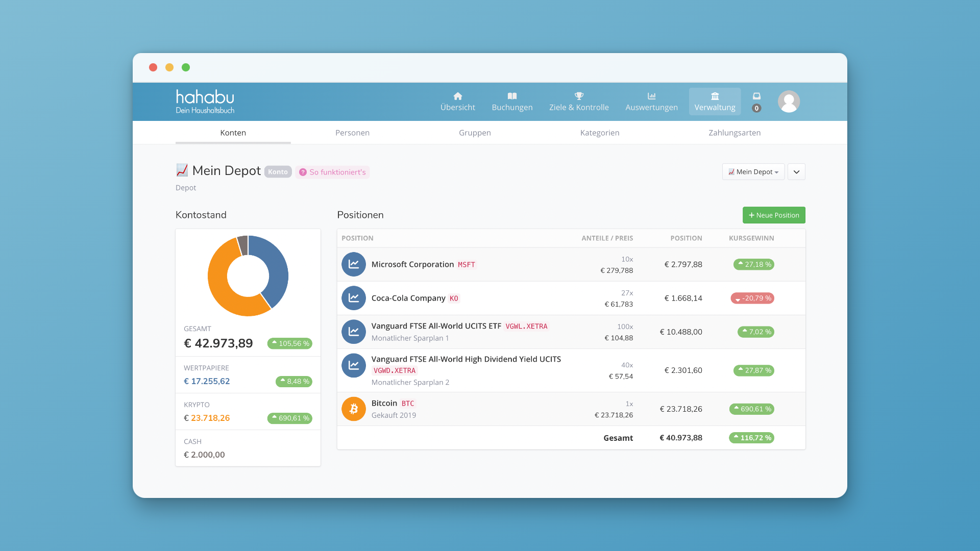Click the hahabu logo
This screenshot has height=551, width=980.
click(205, 102)
